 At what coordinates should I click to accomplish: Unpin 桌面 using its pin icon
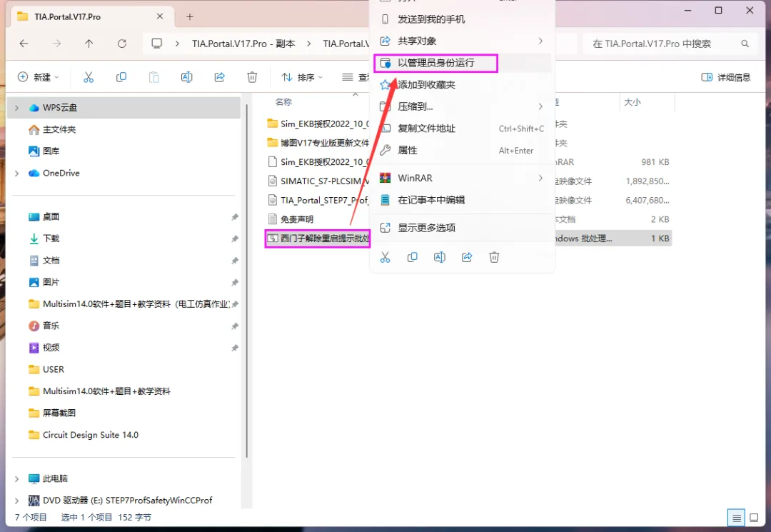[x=235, y=217]
